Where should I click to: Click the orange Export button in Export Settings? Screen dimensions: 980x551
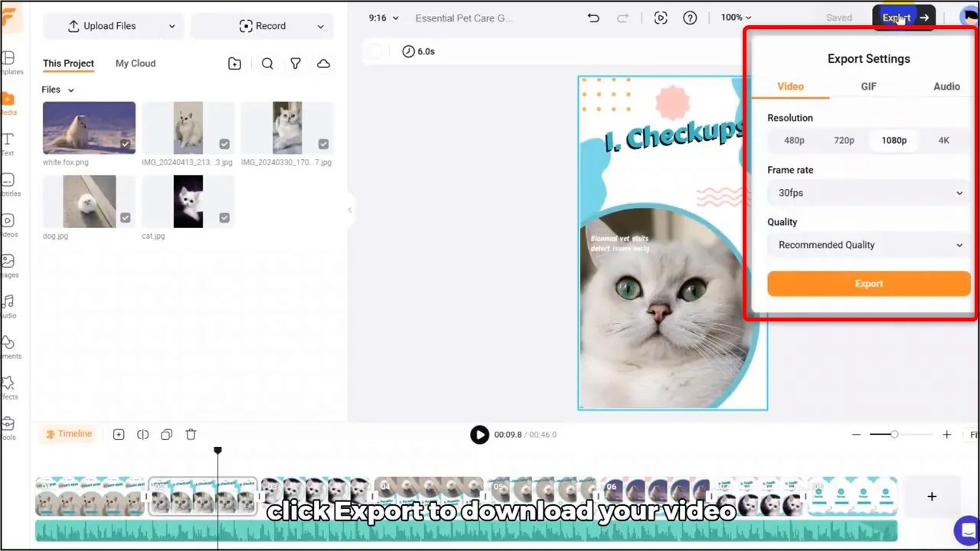pos(868,283)
